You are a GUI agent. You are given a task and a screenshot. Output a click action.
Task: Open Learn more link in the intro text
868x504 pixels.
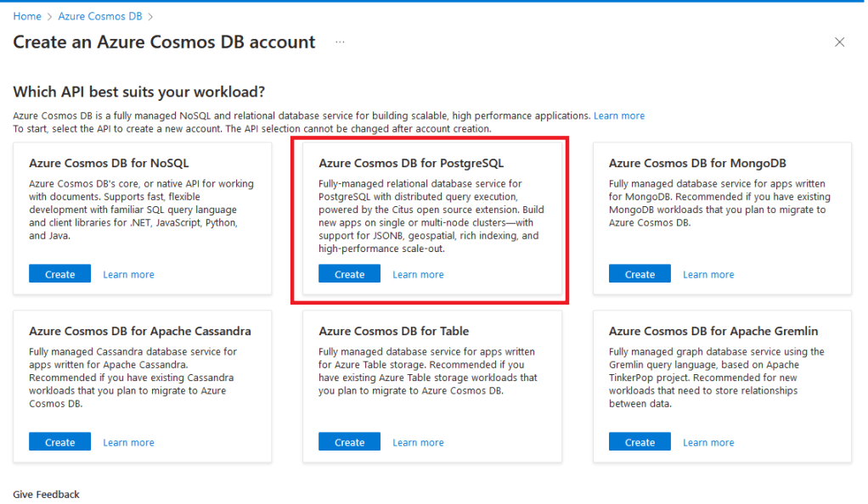click(619, 115)
